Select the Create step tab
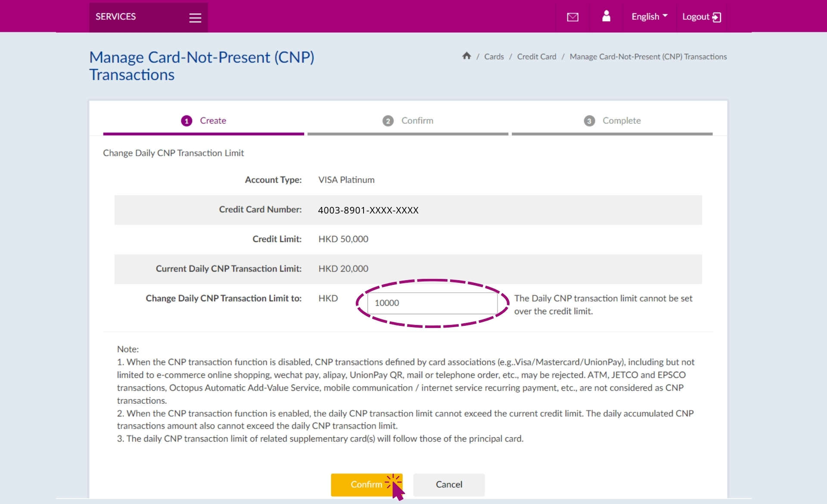This screenshot has width=827, height=504. tap(204, 121)
